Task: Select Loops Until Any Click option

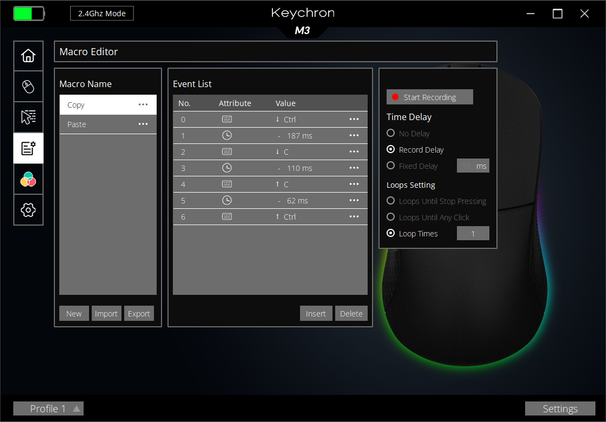Action: (x=391, y=217)
